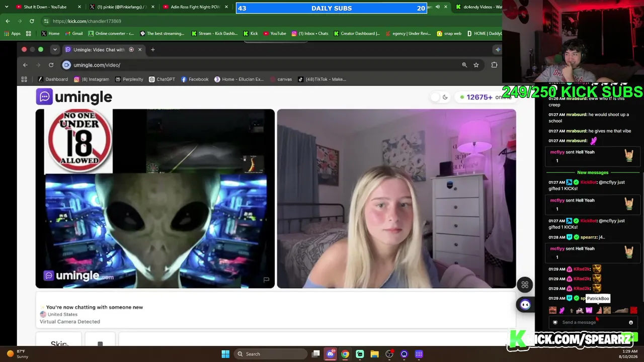Open the Kick bookmark
644x362 pixels.
pyautogui.click(x=251, y=34)
